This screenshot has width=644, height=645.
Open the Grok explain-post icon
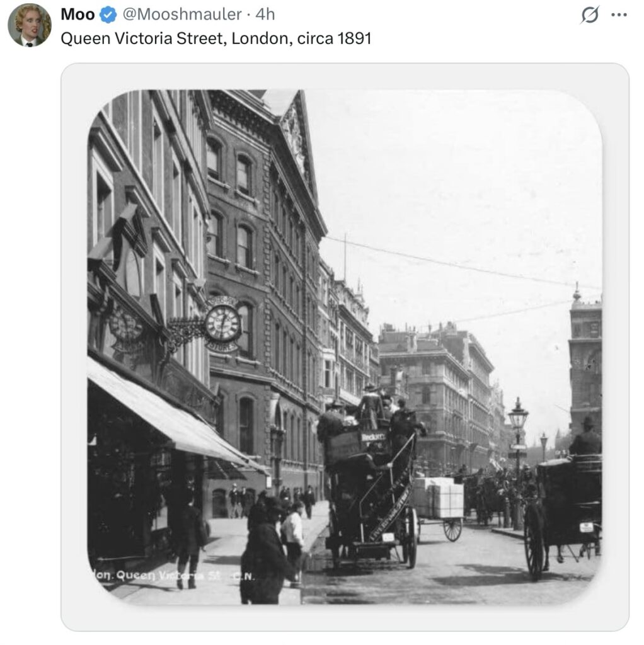point(590,15)
